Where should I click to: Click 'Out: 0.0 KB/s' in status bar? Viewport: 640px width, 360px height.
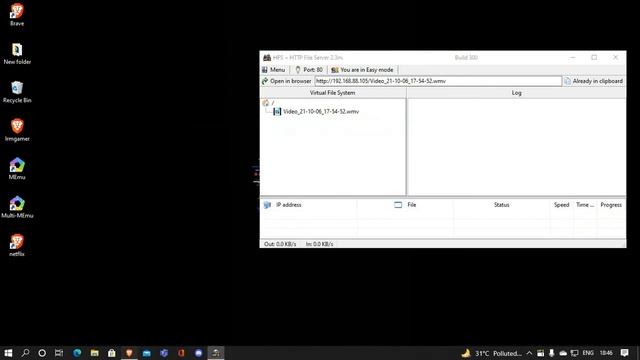pyautogui.click(x=280, y=244)
